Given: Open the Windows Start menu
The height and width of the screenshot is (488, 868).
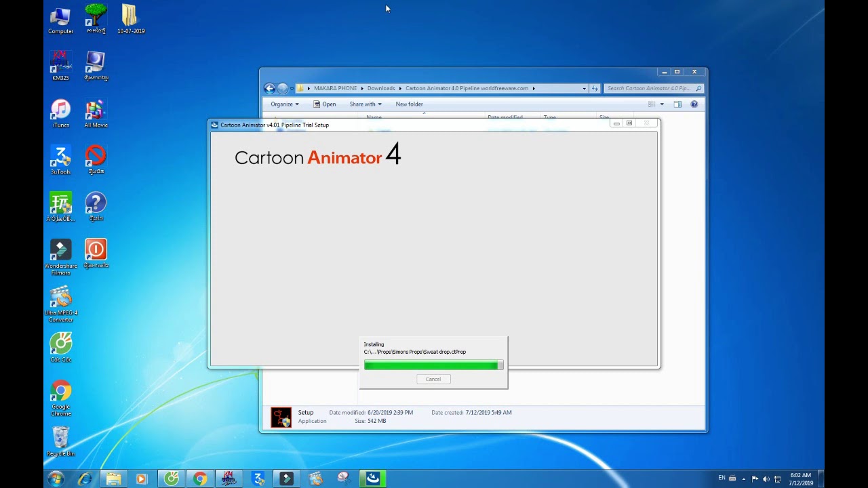Looking at the screenshot, I should click(x=56, y=479).
